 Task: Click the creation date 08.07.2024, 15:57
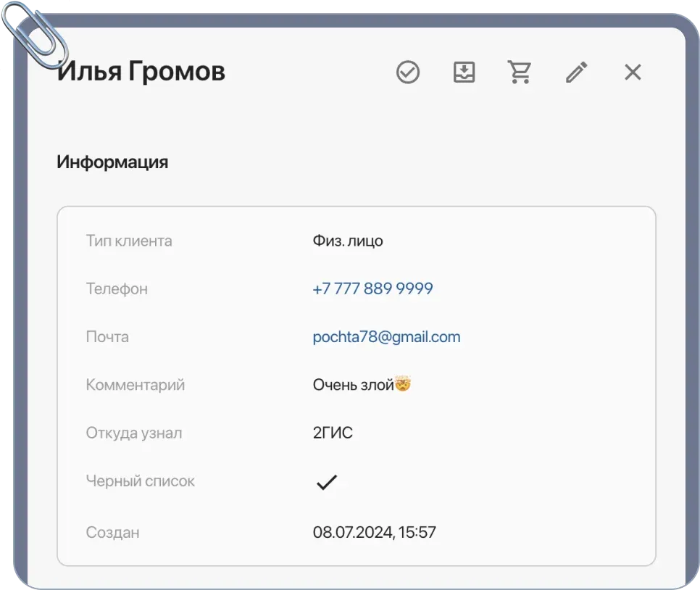pyautogui.click(x=374, y=531)
